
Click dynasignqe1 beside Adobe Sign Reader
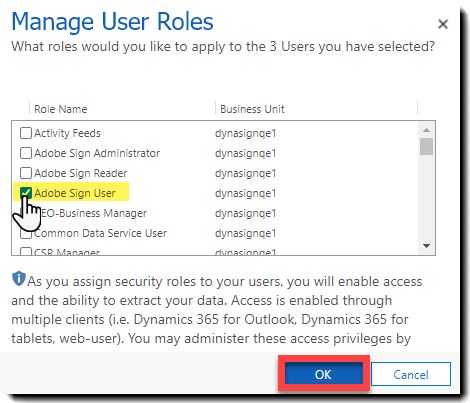246,173
